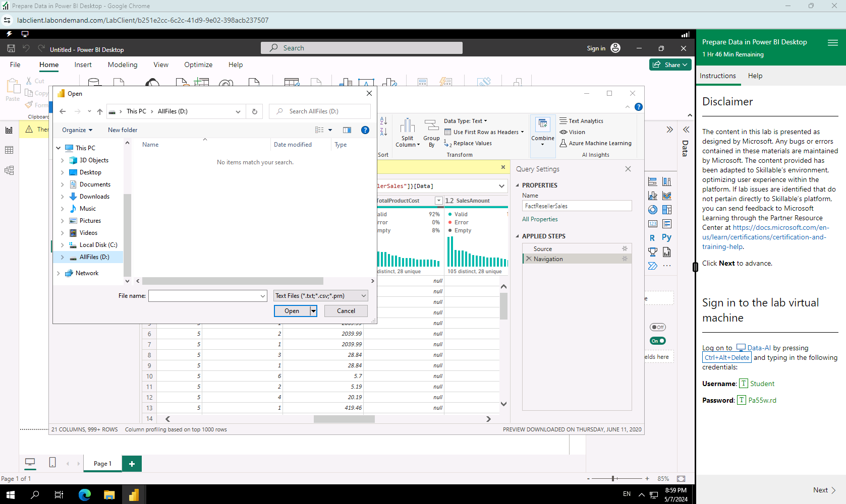Toggle the preview pane in Open dialog

tap(347, 130)
